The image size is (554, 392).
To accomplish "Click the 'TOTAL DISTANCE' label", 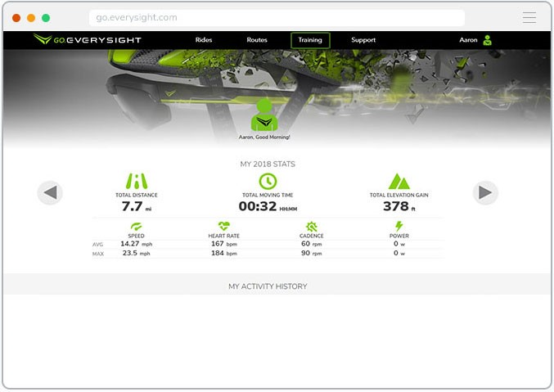I will coord(137,195).
